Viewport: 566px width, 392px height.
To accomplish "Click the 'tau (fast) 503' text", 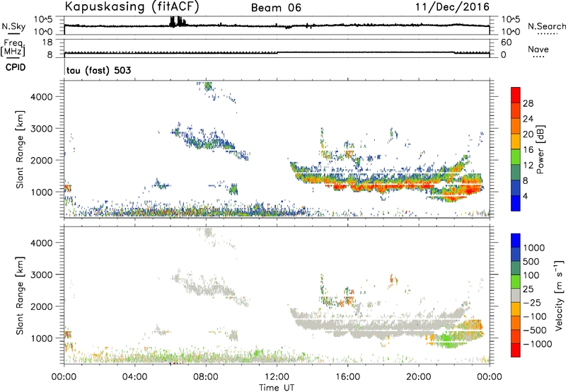I will pyautogui.click(x=98, y=70).
